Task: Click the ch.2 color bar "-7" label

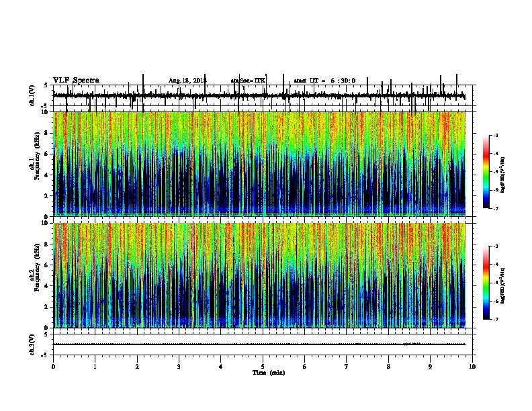Action: (496, 320)
